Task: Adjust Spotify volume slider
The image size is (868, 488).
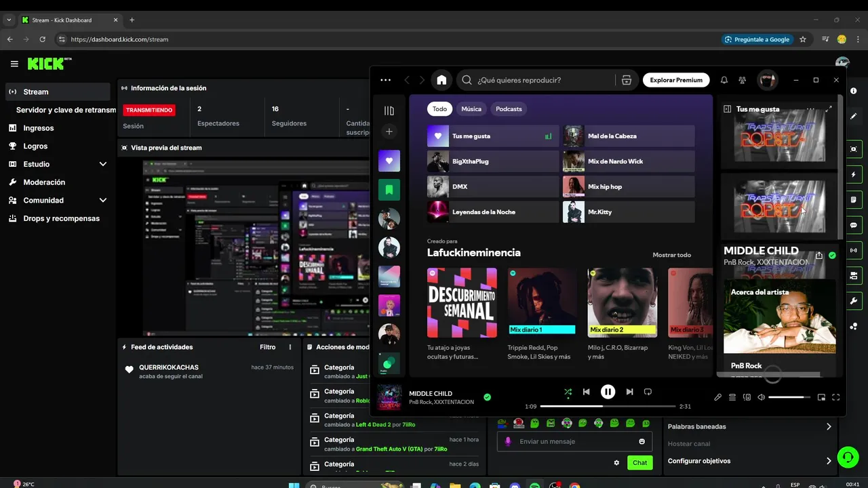Action: [x=789, y=397]
